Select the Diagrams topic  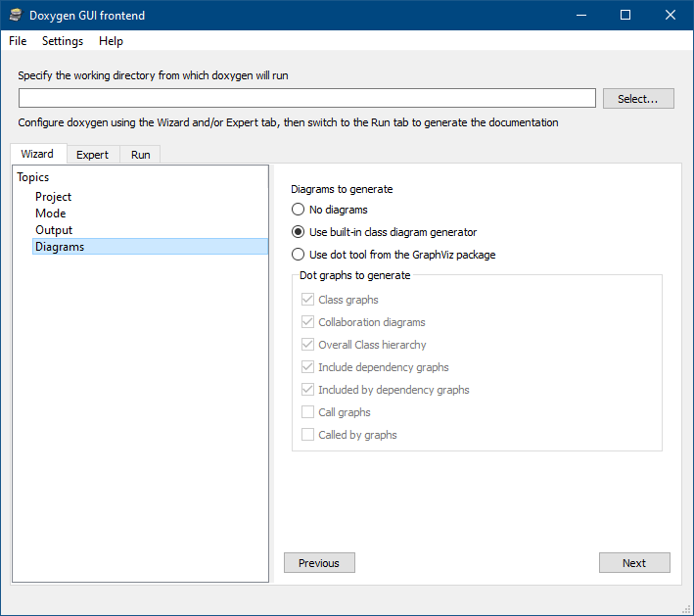point(60,247)
